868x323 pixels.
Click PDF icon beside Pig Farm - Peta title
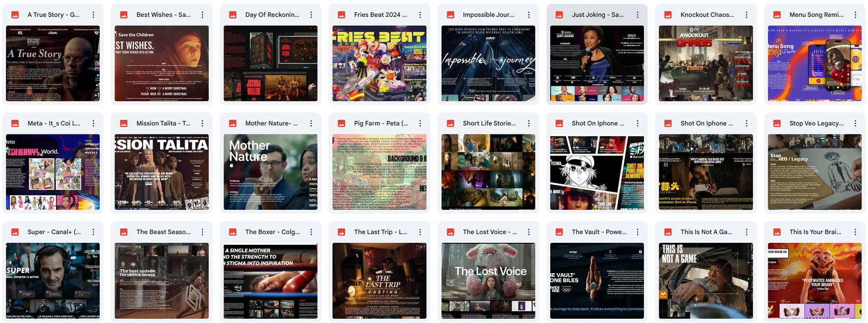(341, 123)
